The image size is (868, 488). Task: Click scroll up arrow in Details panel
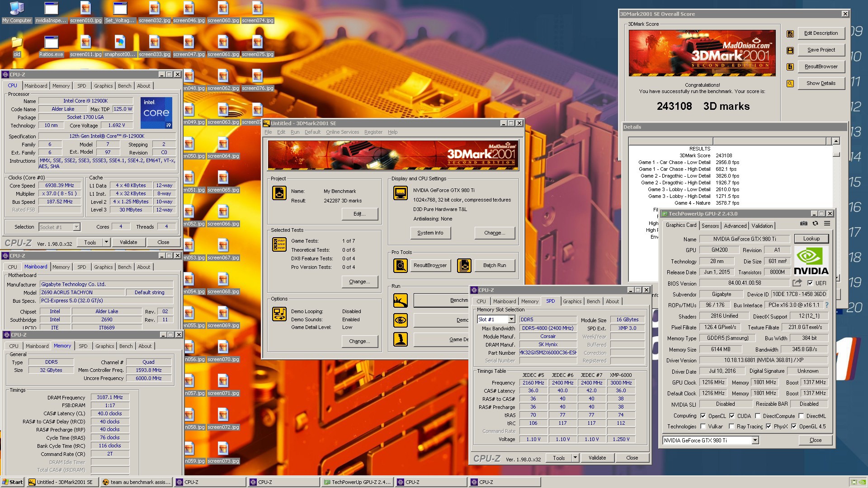click(x=836, y=141)
